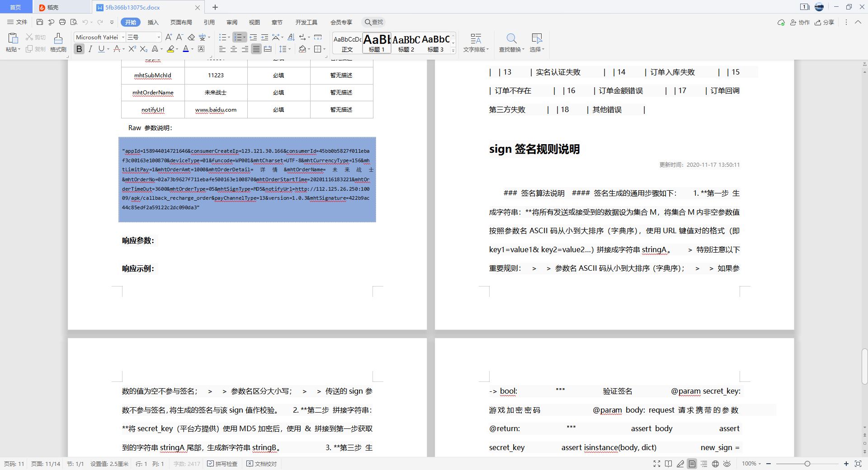The height and width of the screenshot is (470, 868).
Task: Switch to web layout globe icon
Action: (715, 464)
